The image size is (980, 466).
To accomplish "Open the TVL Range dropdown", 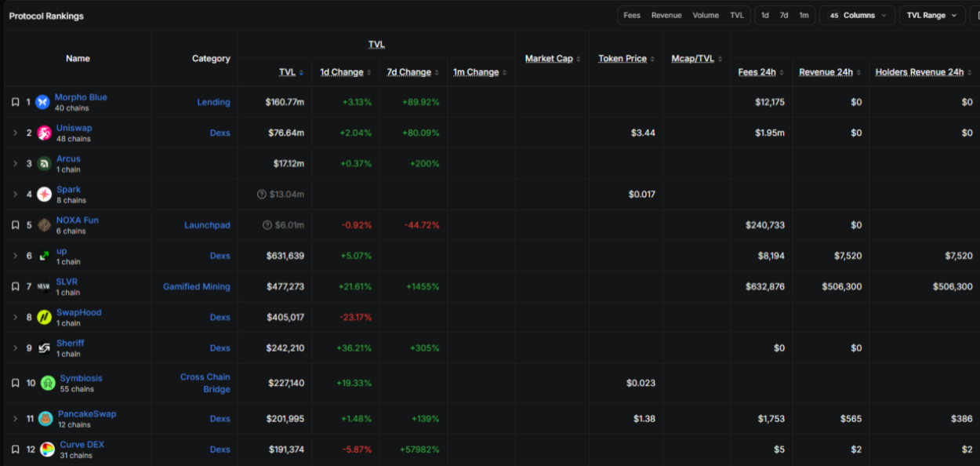I will 932,16.
